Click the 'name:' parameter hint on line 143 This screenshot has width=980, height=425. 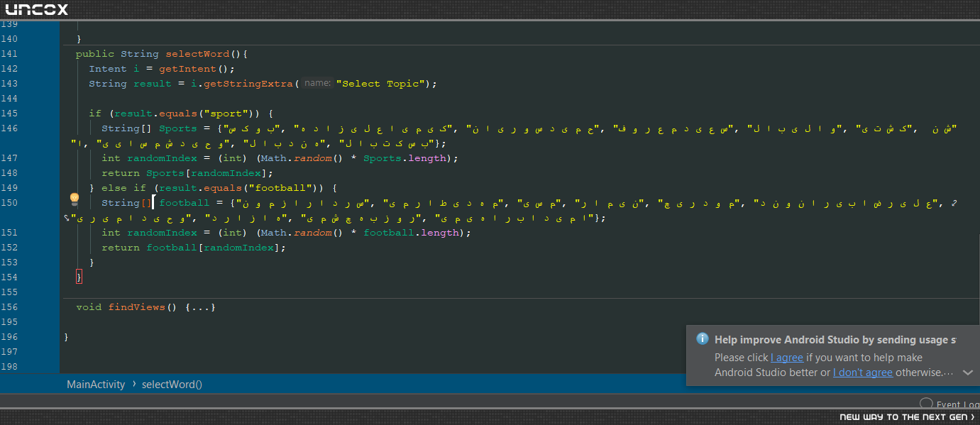(x=317, y=84)
